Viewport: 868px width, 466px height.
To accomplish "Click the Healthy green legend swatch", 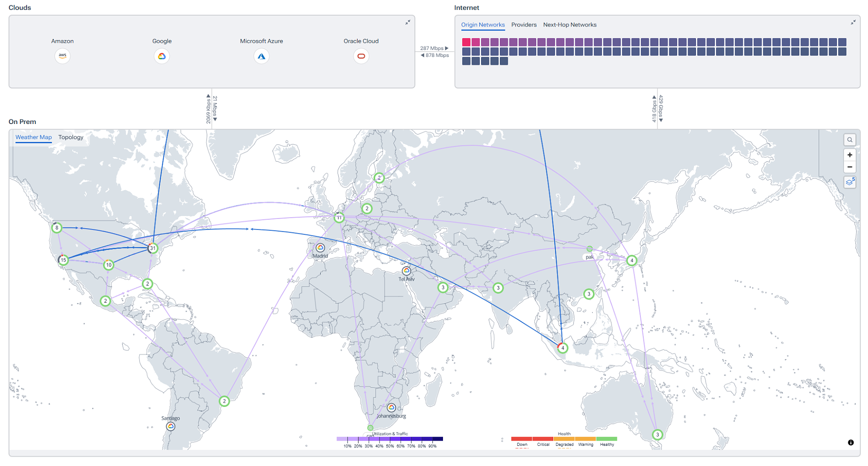I will point(607,438).
